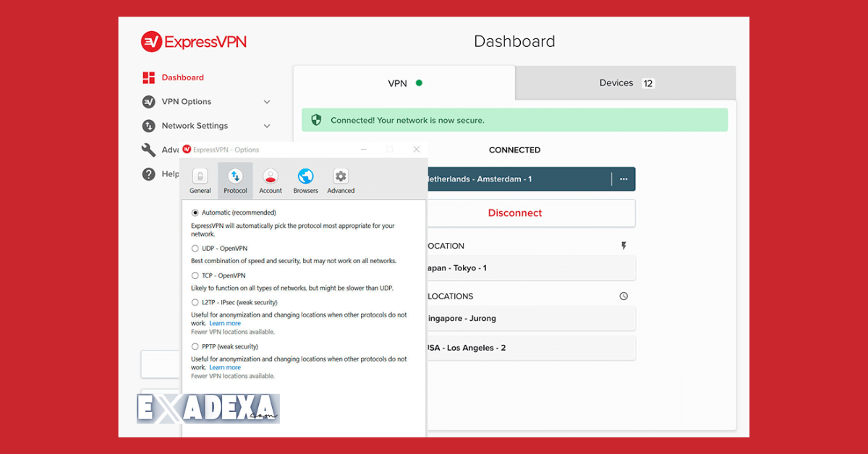Click the Help question mark icon in sidebar
Screen dimensions: 868x454
click(x=149, y=174)
